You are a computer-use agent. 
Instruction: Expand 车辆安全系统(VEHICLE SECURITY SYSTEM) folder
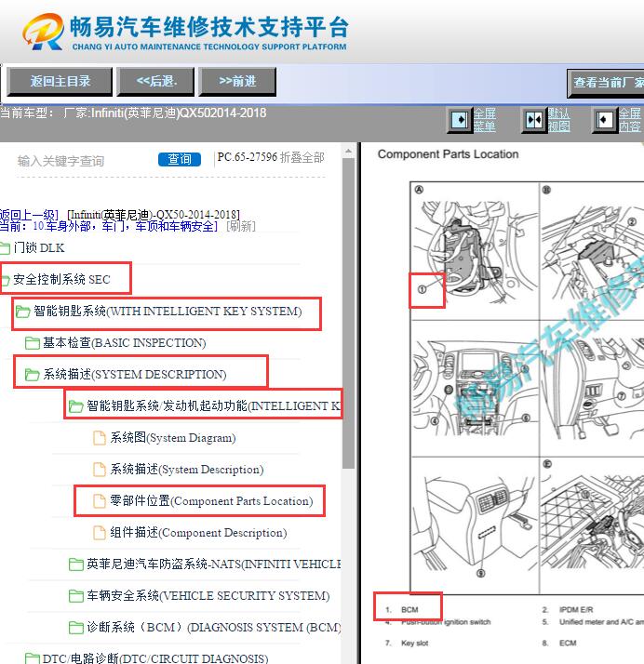[208, 596]
